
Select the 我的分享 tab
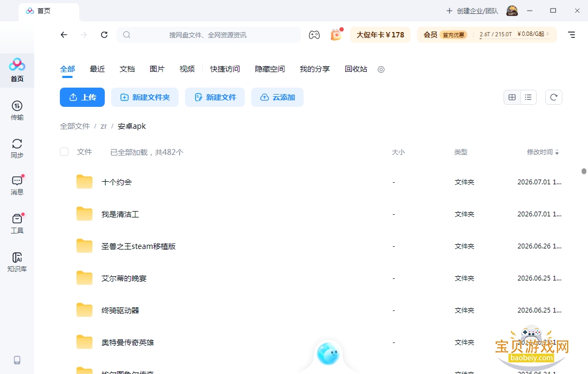coord(315,69)
